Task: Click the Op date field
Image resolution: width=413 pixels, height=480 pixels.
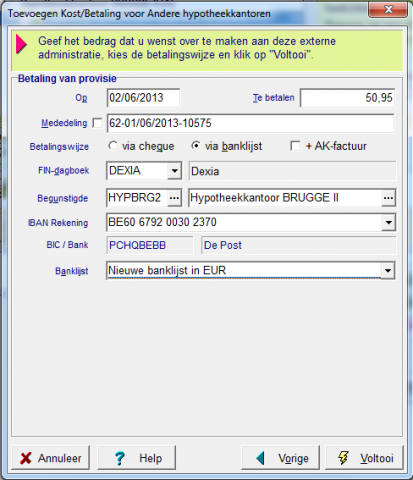Action: [x=143, y=98]
